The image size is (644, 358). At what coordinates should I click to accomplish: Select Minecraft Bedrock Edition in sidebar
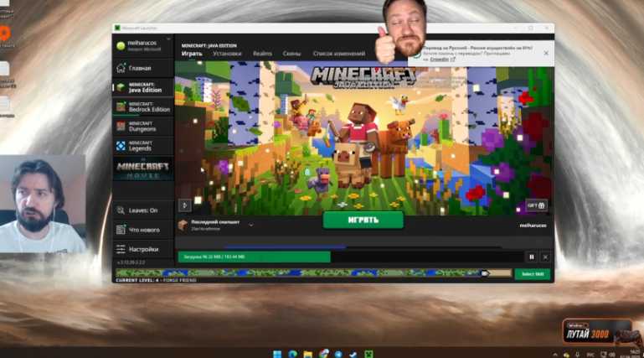point(142,106)
